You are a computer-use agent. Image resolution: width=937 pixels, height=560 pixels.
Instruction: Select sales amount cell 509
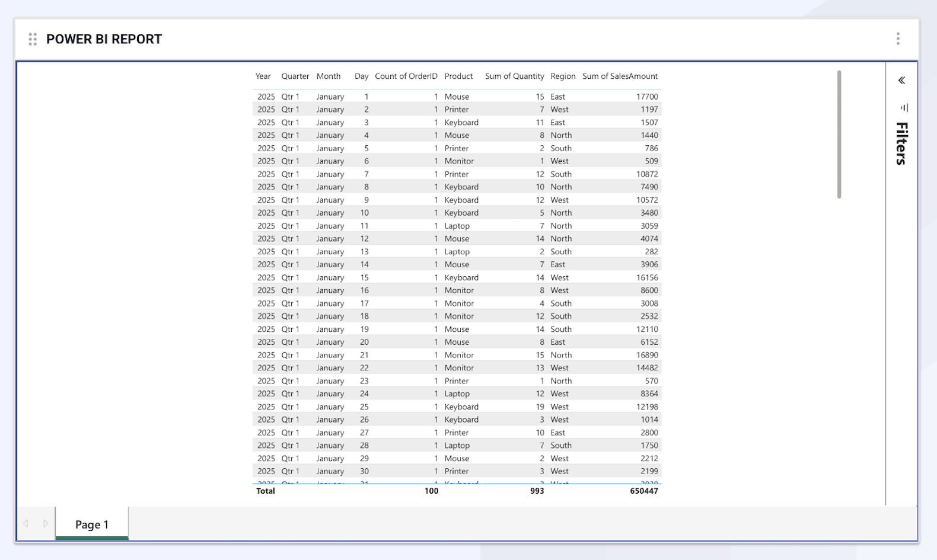(x=651, y=161)
